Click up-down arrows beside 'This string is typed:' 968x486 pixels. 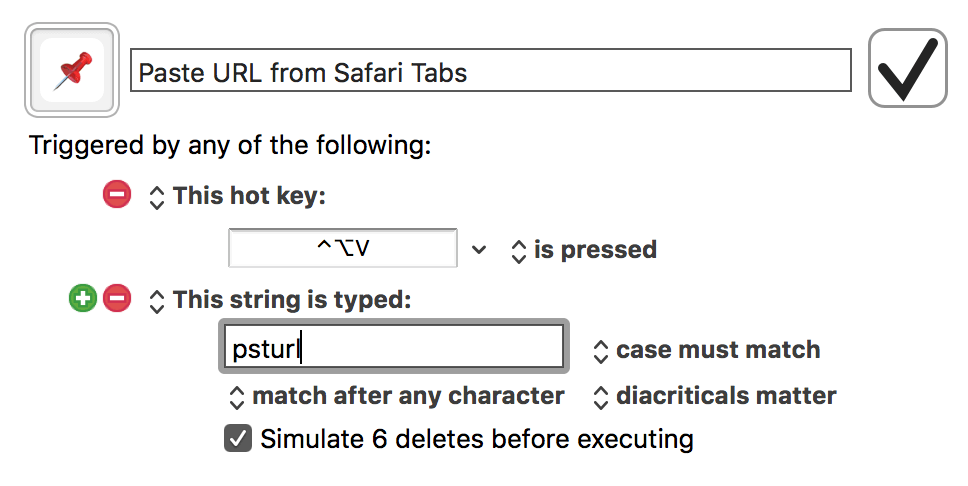tap(156, 300)
